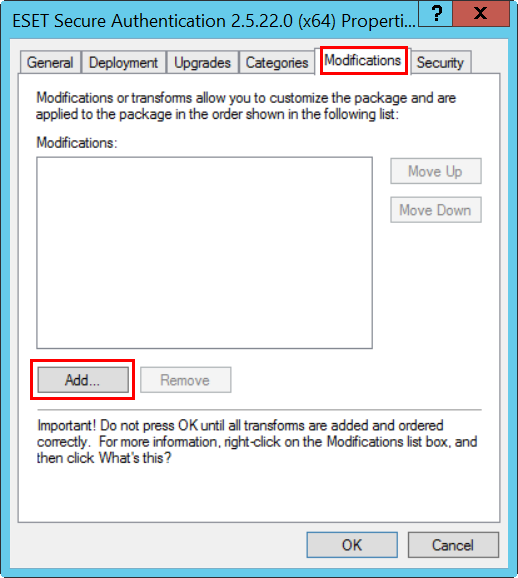This screenshot has height=578, width=518.
Task: Click the separator line under Add button
Action: click(x=259, y=410)
